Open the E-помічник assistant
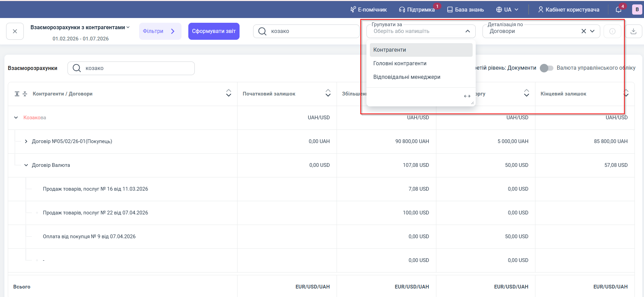This screenshot has width=644, height=297. [368, 10]
